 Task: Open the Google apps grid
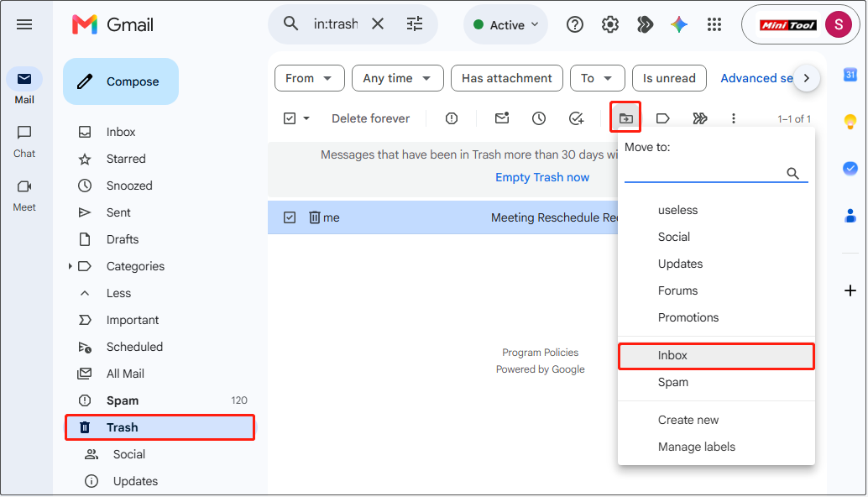point(714,24)
